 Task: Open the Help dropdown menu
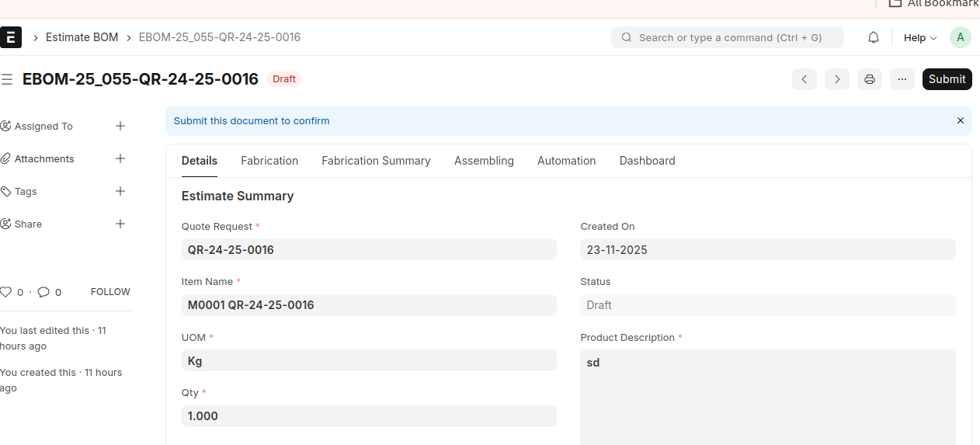click(x=920, y=38)
